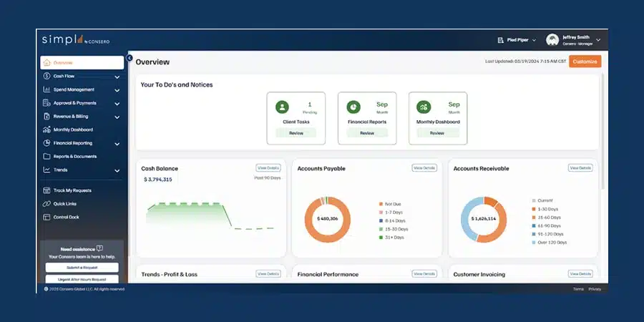Click the orange Customize button

click(585, 62)
